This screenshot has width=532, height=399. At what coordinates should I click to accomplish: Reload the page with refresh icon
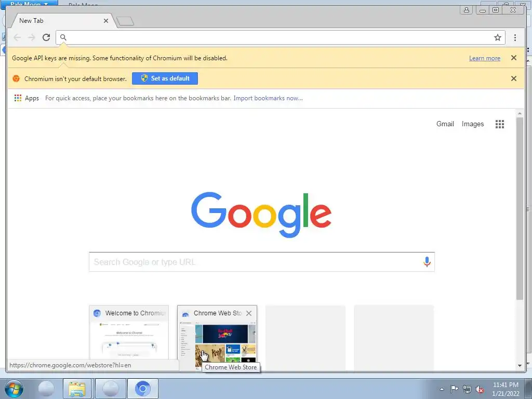[46, 37]
